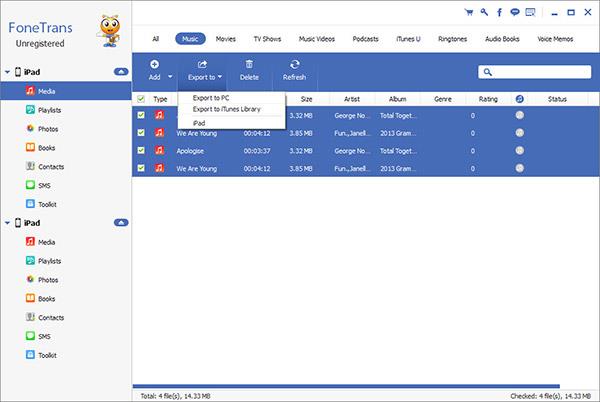
Task: Select the Music tab
Action: point(190,39)
